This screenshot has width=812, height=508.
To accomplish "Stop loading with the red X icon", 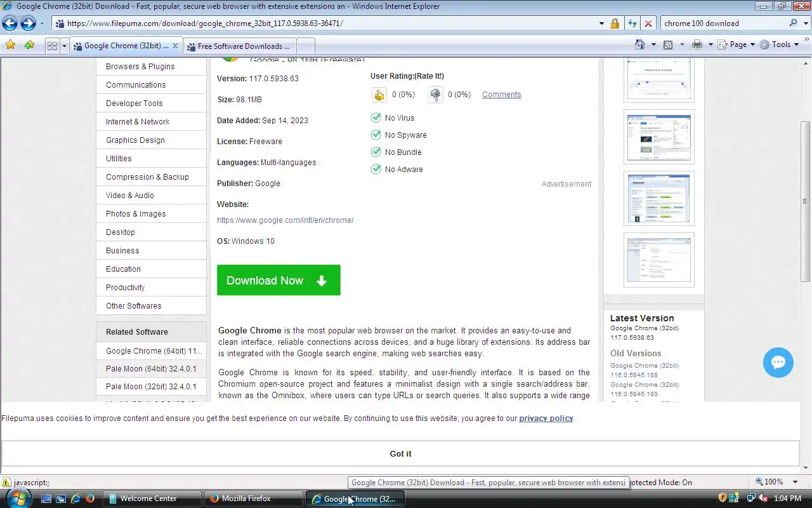I will click(648, 23).
